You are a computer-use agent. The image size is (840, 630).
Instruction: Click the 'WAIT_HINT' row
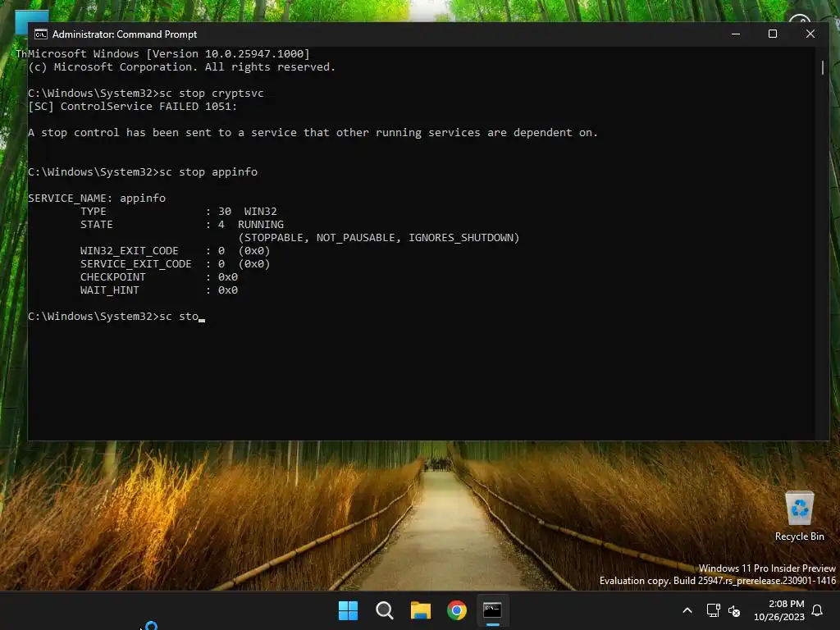pos(159,290)
